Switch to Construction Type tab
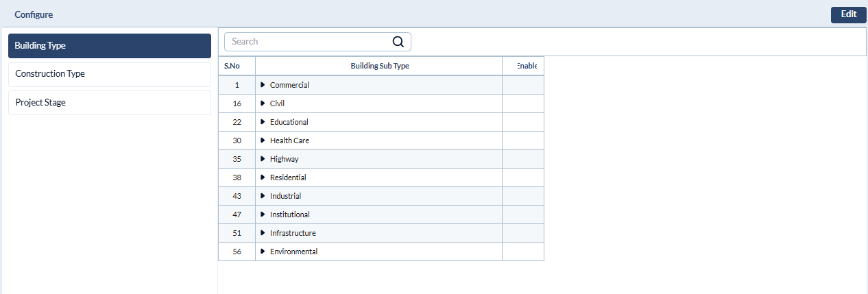 pos(110,74)
